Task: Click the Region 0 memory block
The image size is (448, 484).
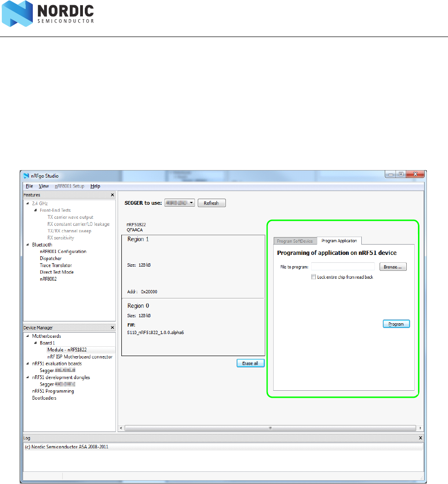Action: coord(193,327)
